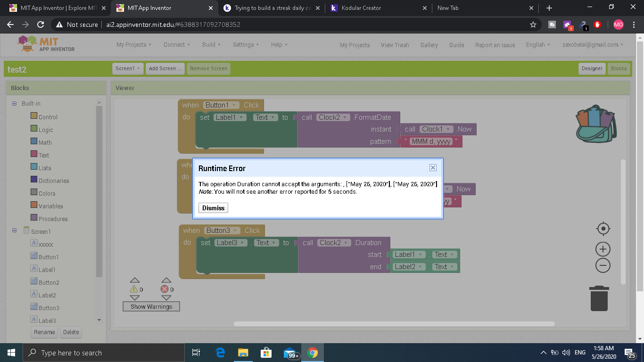The image size is (644, 362).
Task: Dismiss the Runtime Error dialog
Action: click(x=213, y=208)
